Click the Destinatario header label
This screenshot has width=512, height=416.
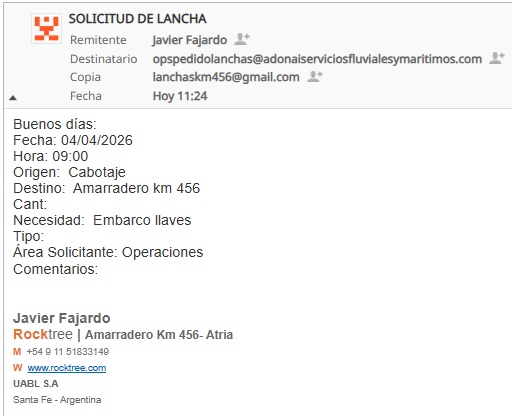[104, 59]
